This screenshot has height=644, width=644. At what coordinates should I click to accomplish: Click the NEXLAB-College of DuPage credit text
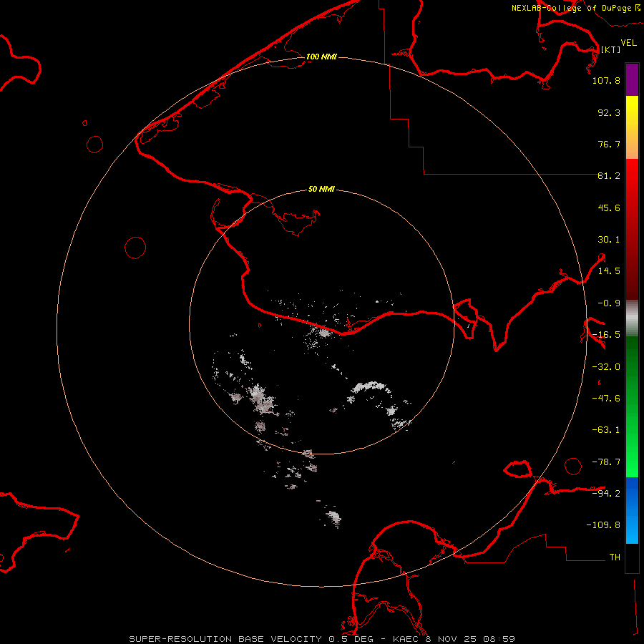[x=575, y=8]
